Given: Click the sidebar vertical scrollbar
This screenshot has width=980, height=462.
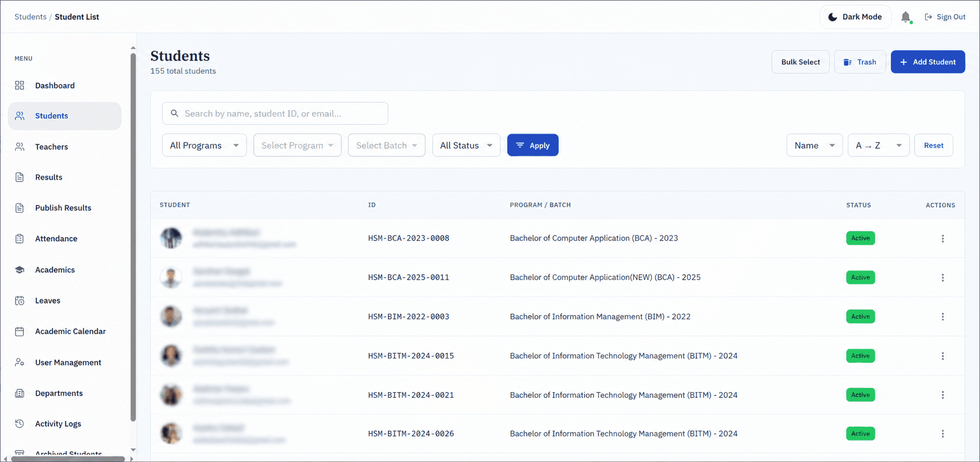Looking at the screenshot, I should pyautogui.click(x=133, y=236).
